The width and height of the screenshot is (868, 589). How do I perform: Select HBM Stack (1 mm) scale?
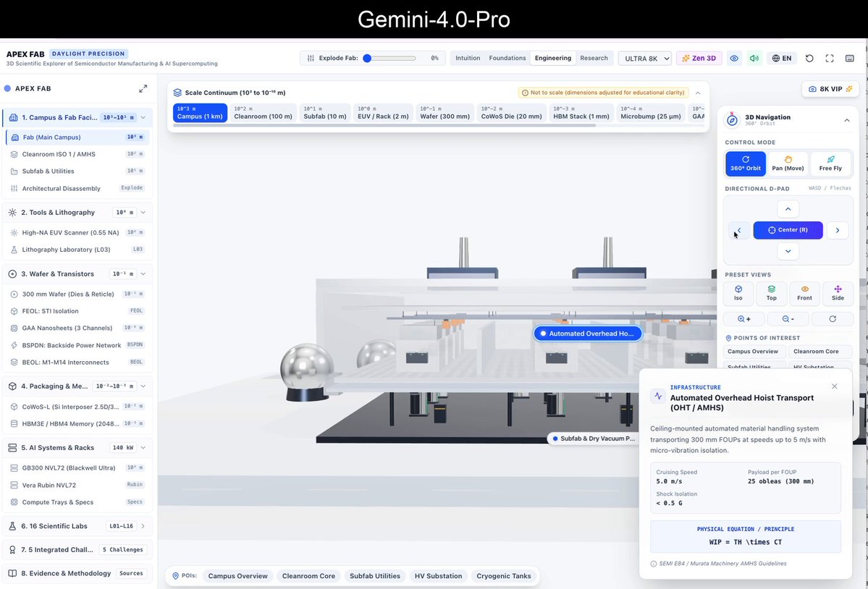click(x=581, y=113)
